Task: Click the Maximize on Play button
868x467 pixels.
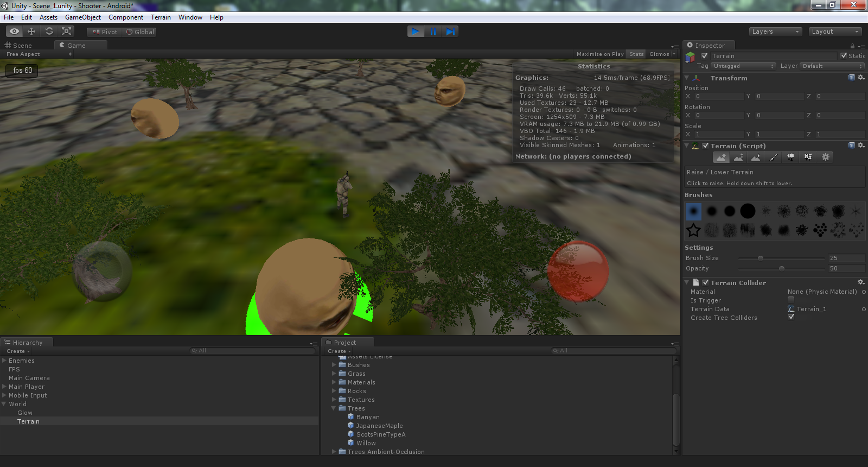Action: 599,54
